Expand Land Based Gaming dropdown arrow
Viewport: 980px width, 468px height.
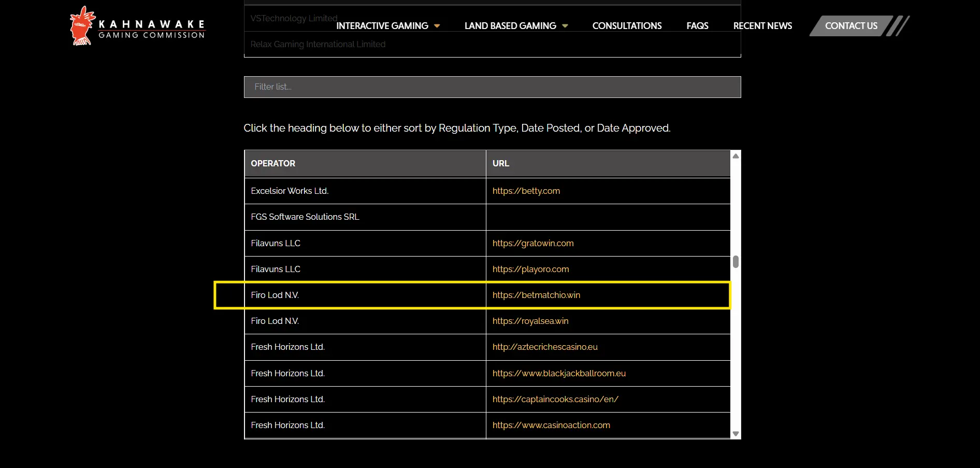(565, 26)
